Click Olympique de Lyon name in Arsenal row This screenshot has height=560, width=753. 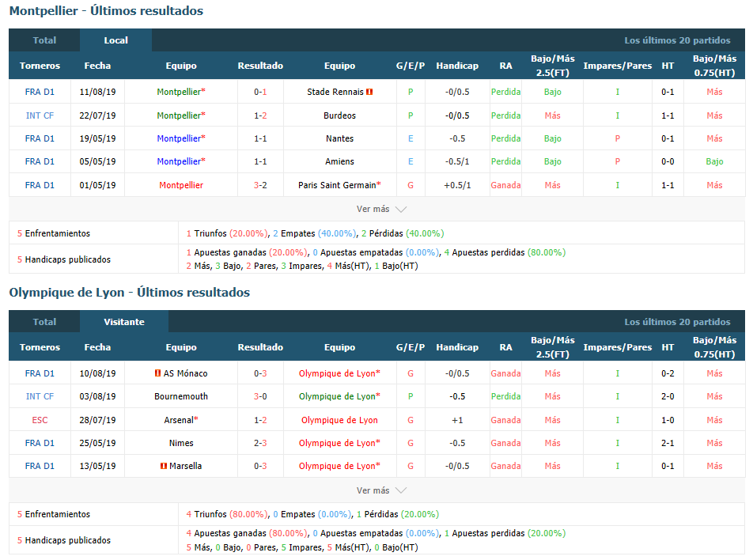tap(339, 420)
